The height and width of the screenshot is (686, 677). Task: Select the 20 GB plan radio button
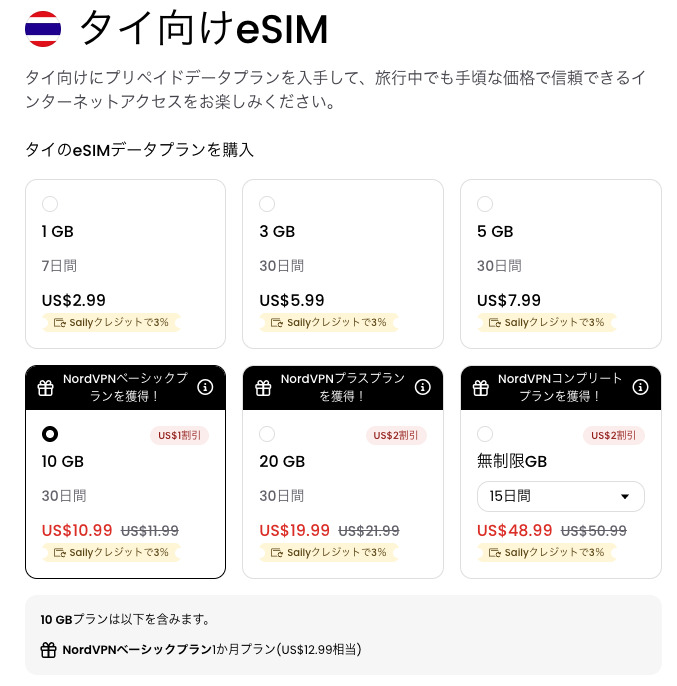267,434
